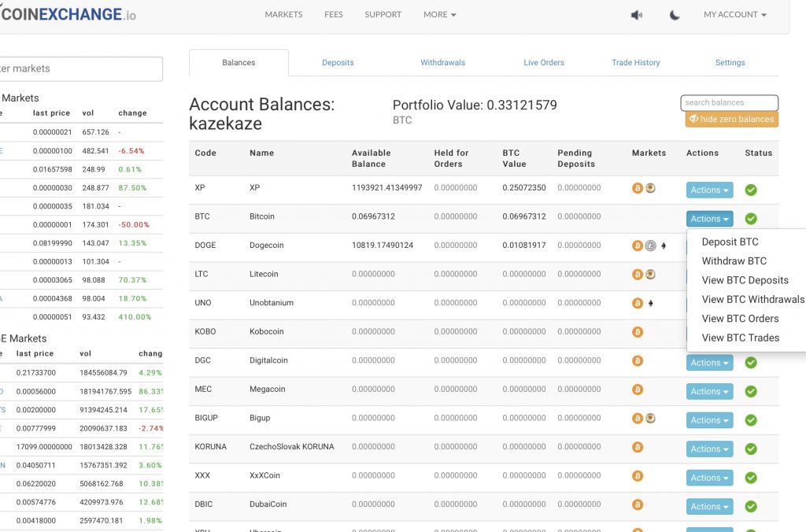Click Dogecoin available balance 10819.17490124

[383, 246]
